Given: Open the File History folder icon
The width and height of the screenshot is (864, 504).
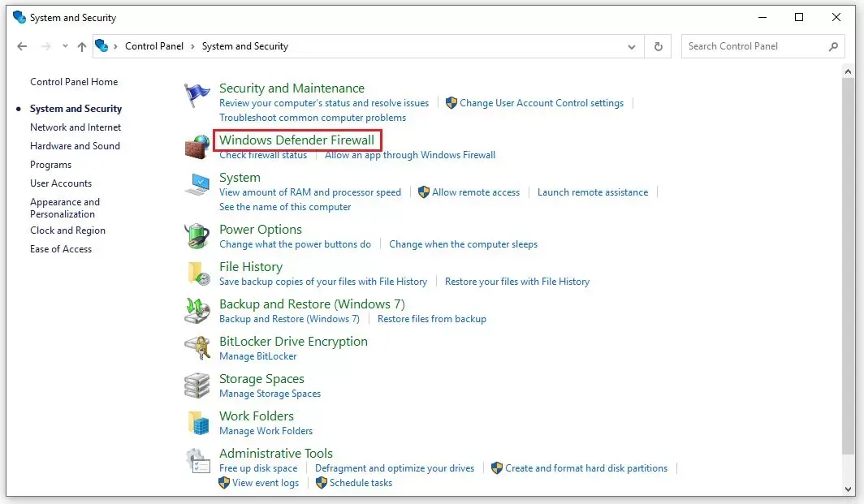Looking at the screenshot, I should coord(197,274).
